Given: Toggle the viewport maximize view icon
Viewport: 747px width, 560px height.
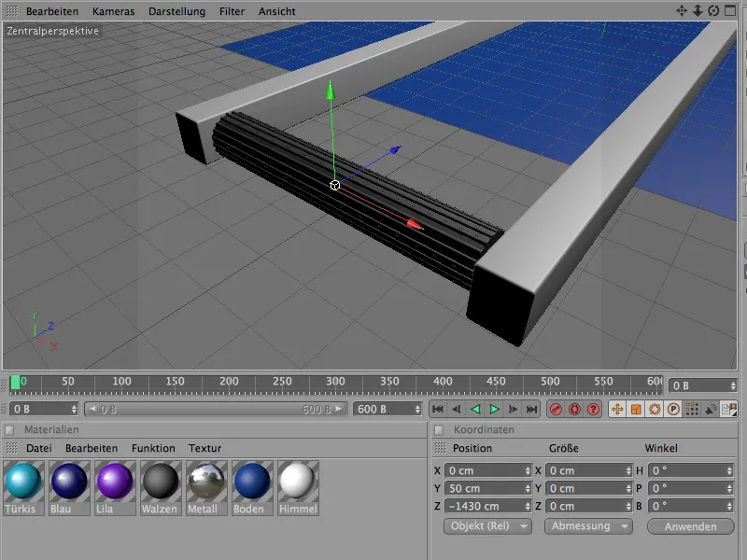Looking at the screenshot, I should click(x=729, y=11).
